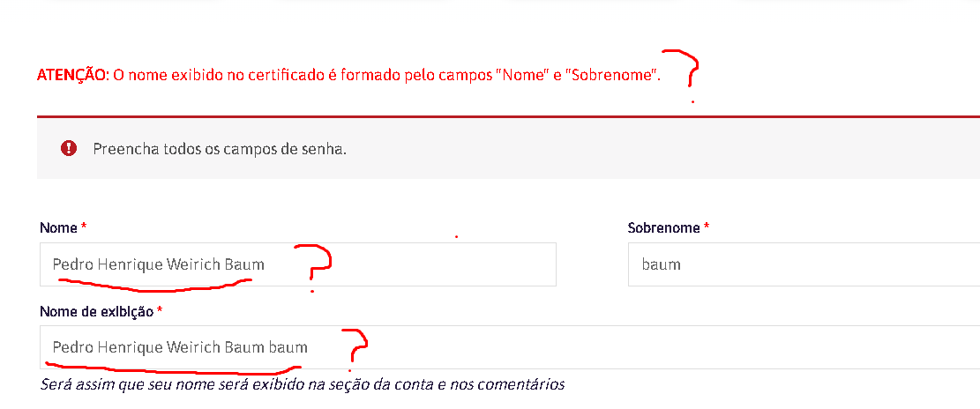Click the required asterisk next to Nome label
This screenshot has width=980, height=409.
click(x=83, y=228)
